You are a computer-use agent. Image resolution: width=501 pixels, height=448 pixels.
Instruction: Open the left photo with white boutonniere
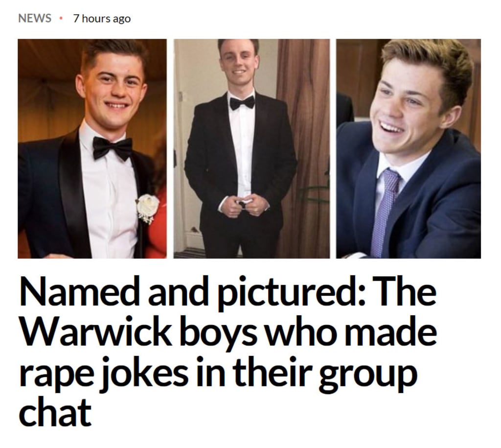[x=92, y=149]
